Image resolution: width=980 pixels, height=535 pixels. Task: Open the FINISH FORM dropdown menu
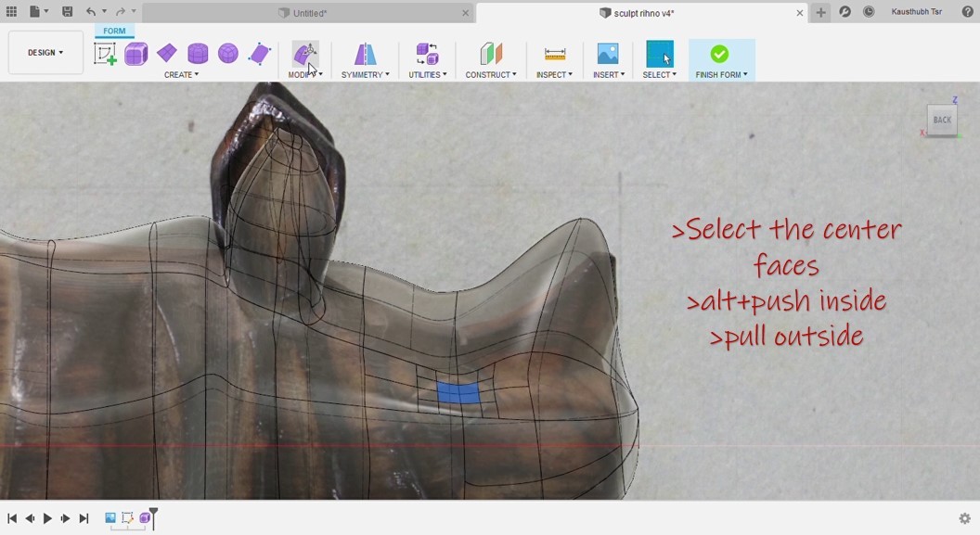click(721, 74)
